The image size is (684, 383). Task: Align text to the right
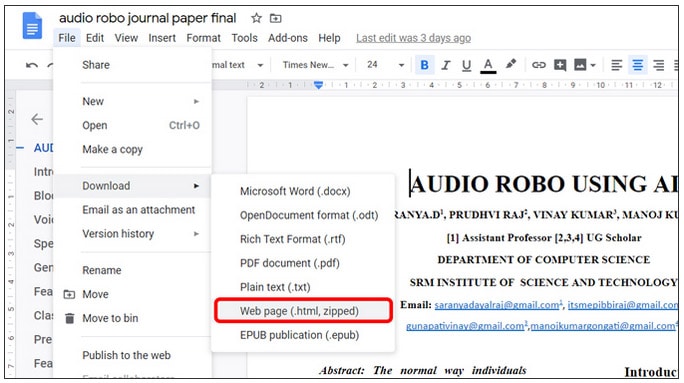point(658,65)
